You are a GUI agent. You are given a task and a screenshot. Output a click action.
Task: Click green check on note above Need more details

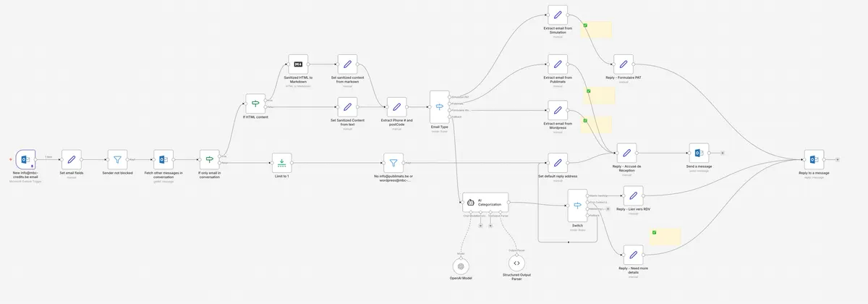[x=654, y=232]
